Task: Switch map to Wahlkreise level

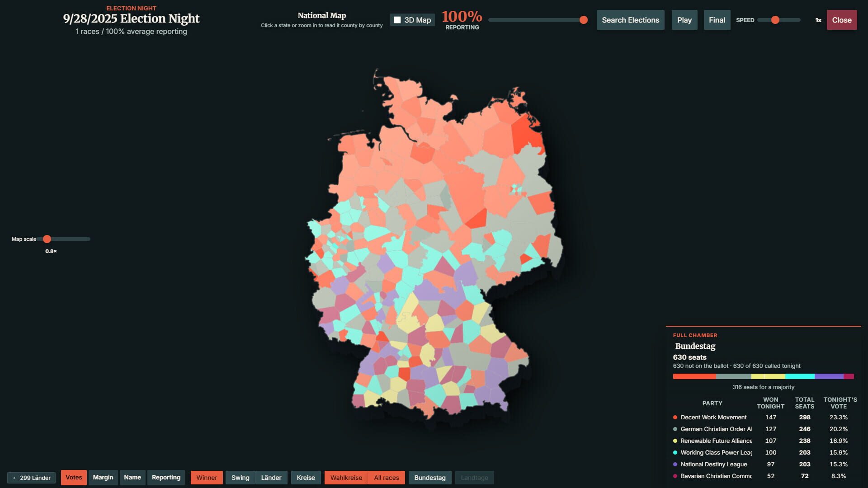Action: click(346, 478)
